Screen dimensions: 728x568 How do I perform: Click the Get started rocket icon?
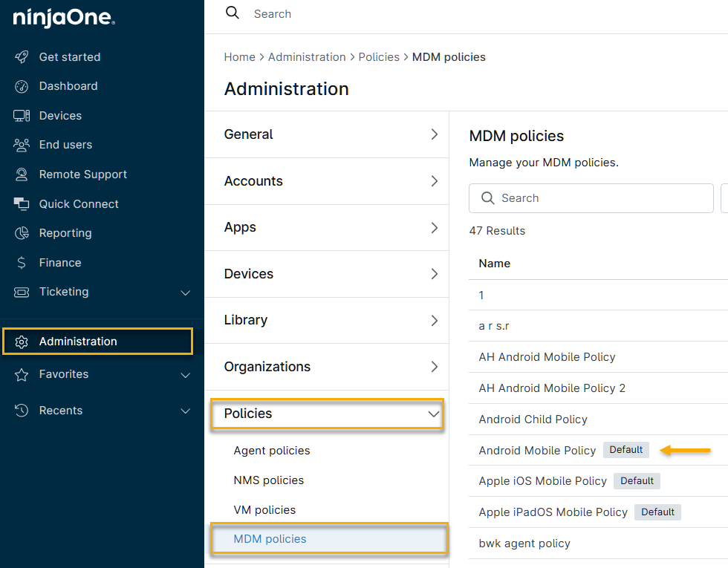[x=22, y=57]
